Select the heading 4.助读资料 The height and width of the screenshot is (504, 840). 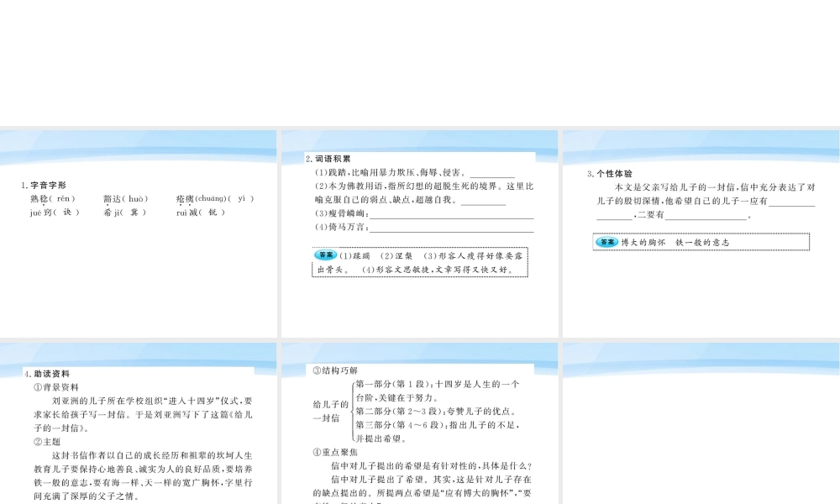point(46,374)
